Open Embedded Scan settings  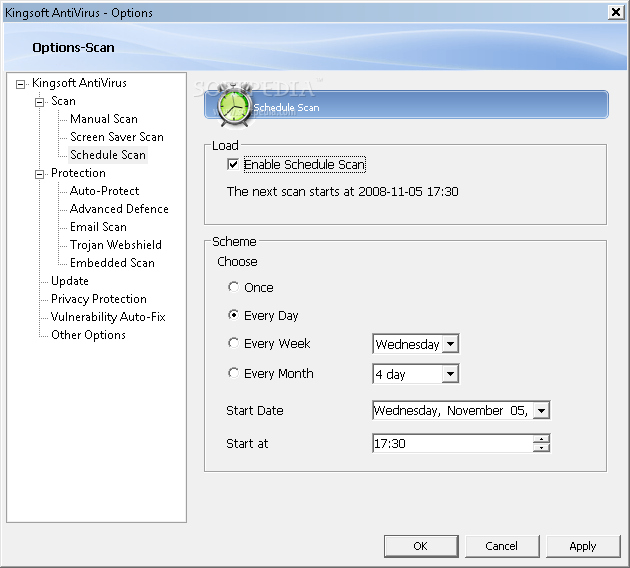click(112, 263)
